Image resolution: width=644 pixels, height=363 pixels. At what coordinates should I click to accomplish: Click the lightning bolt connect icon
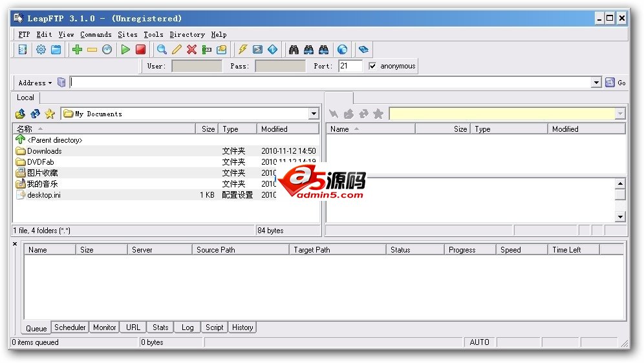242,50
